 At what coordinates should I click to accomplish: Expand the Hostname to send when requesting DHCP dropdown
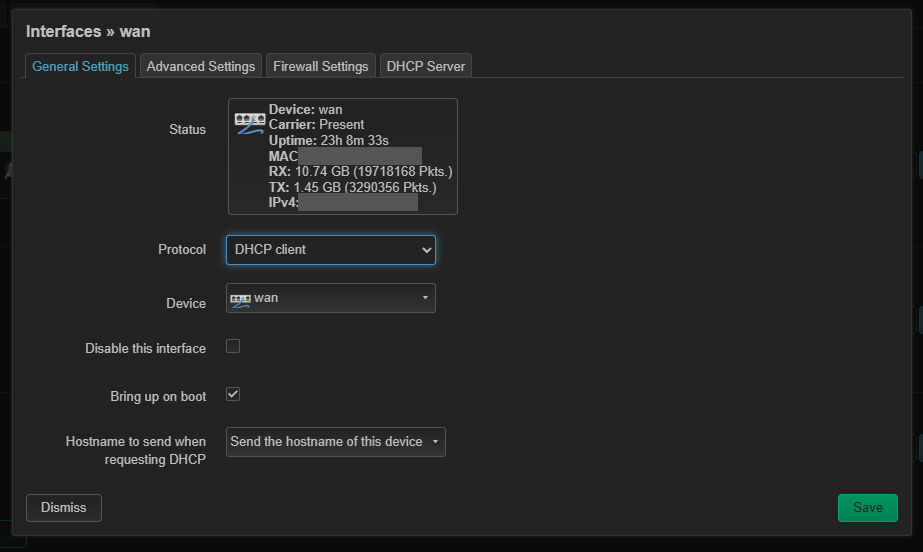(336, 442)
